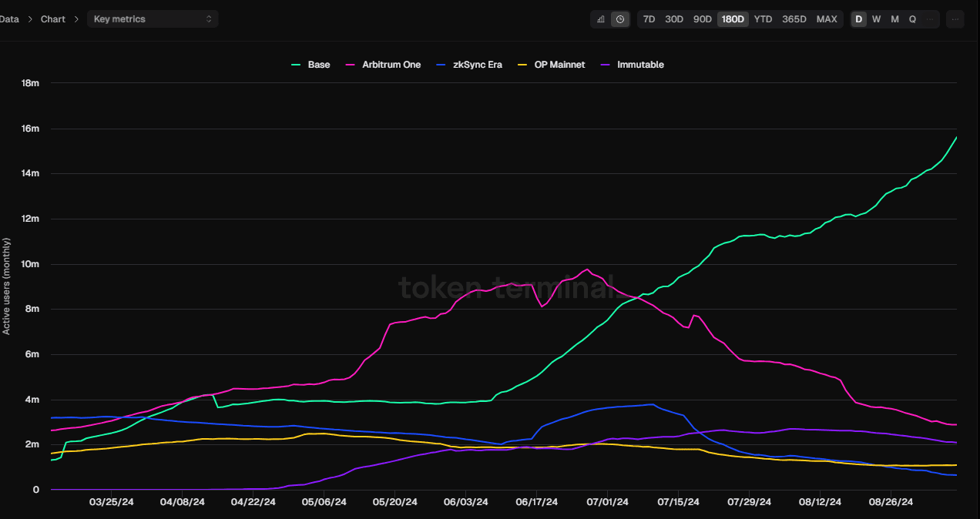
Task: Click the Arbitrum One legend marker icon
Action: (x=349, y=65)
